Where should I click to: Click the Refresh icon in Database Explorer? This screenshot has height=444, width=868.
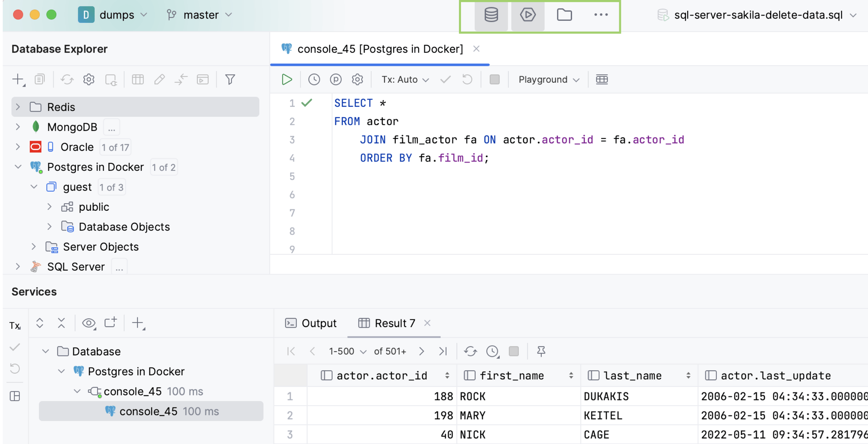67,80
